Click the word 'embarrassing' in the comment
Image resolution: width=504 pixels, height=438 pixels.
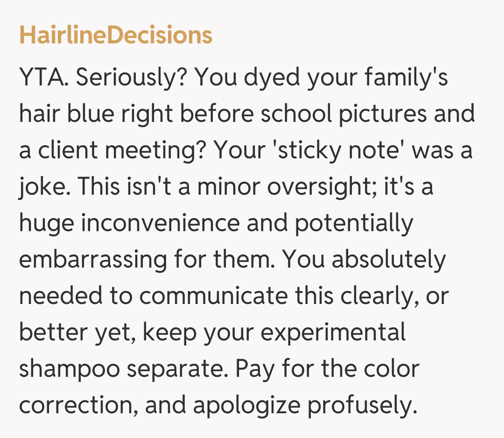coord(92,260)
